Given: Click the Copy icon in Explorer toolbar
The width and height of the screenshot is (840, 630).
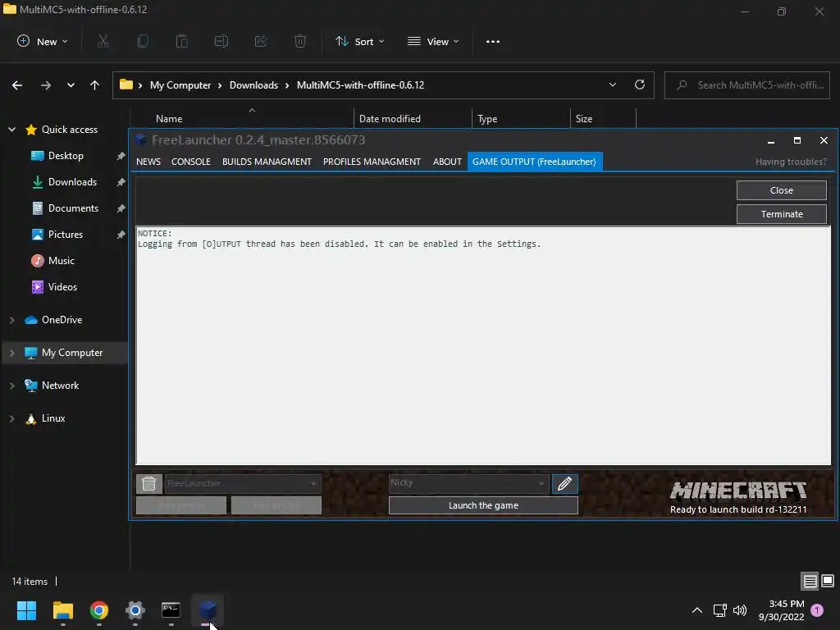Looking at the screenshot, I should pos(143,41).
